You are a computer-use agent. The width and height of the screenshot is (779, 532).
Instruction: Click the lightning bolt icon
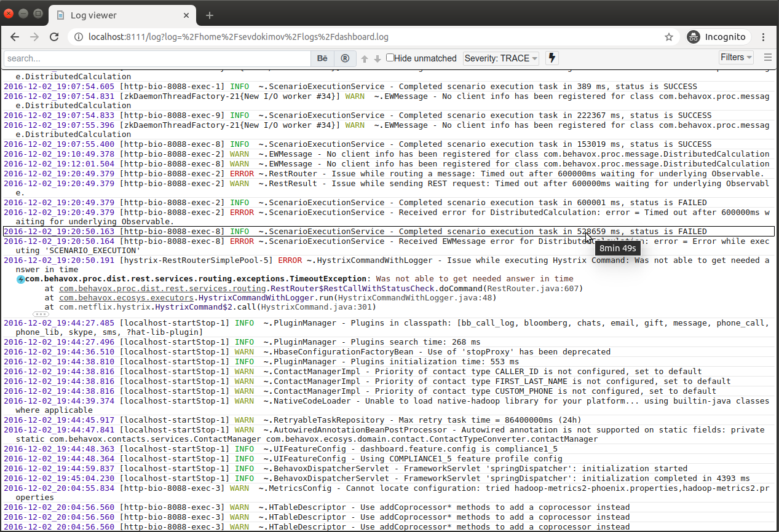coord(552,58)
